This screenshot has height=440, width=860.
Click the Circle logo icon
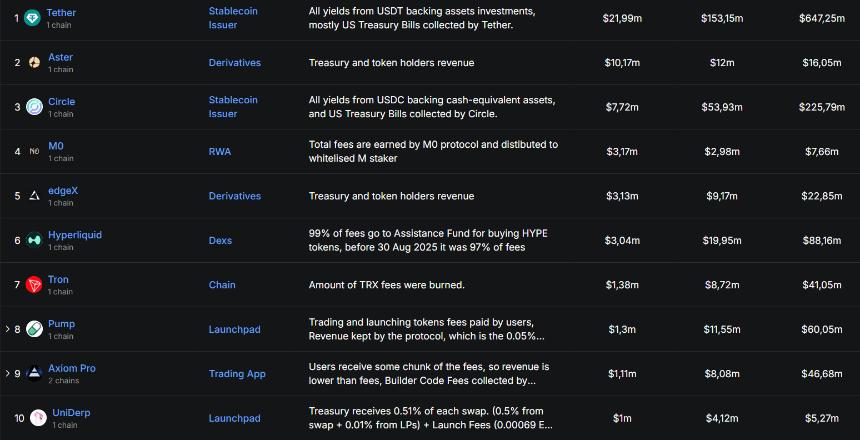[x=34, y=107]
